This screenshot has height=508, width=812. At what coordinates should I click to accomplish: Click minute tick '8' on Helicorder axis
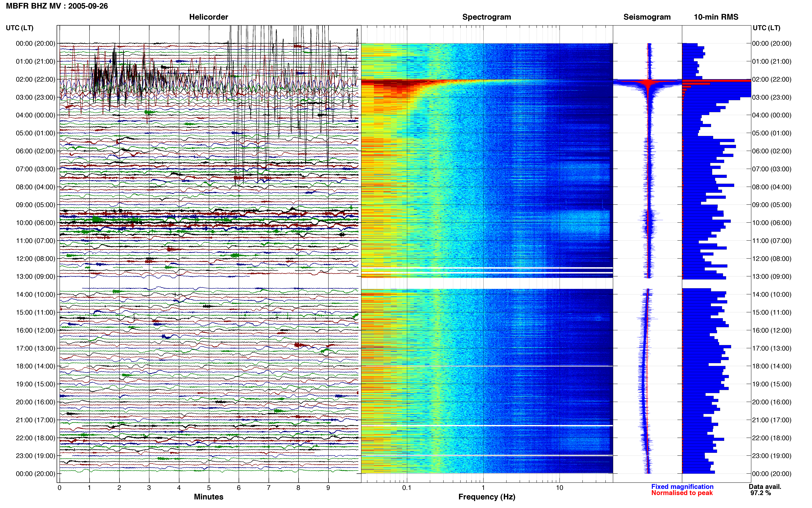298,488
